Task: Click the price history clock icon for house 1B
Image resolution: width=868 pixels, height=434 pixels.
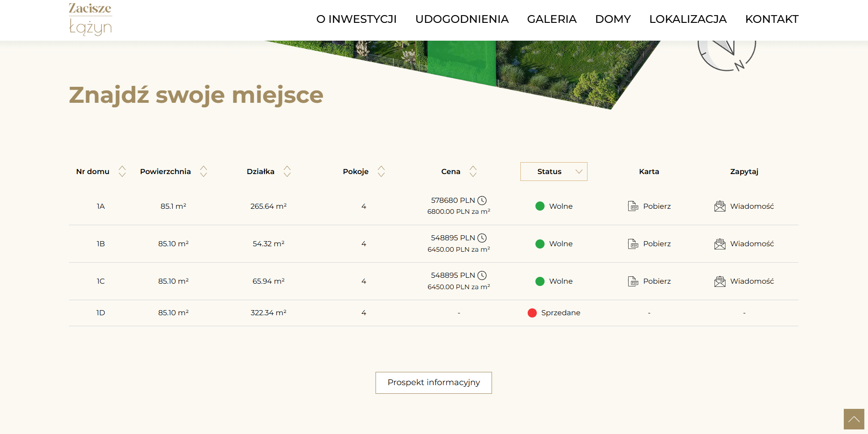Action: [x=482, y=238]
